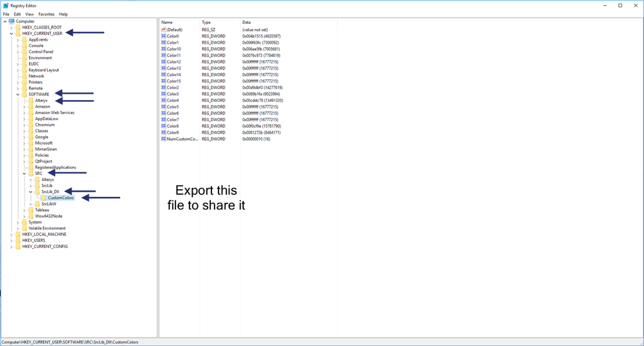The image size is (644, 346).
Task: Click the NumCustomCo... value icon
Action: click(x=164, y=139)
